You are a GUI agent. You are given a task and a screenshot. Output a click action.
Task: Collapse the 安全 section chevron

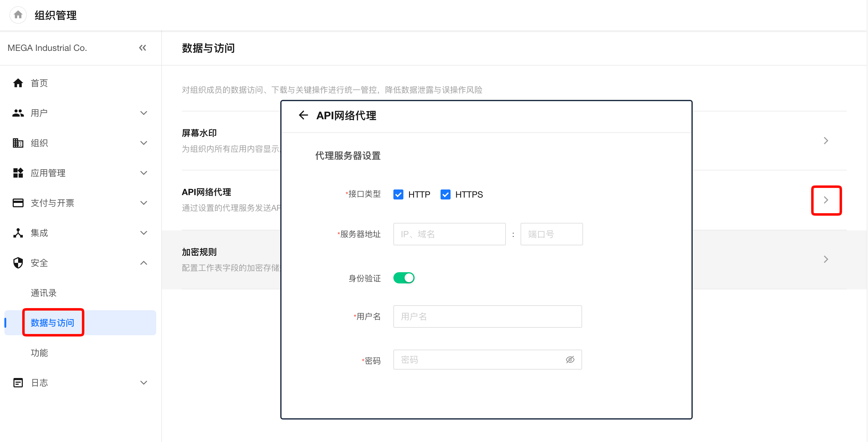point(143,263)
